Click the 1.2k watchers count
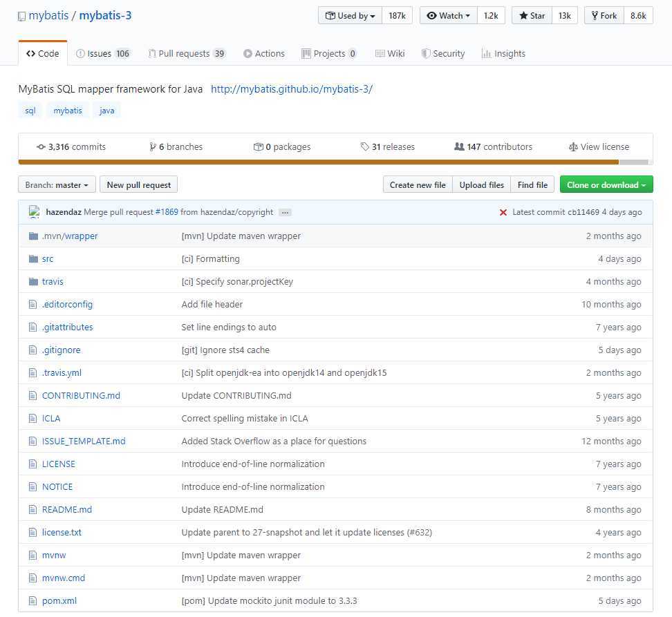672x617 pixels. coord(491,16)
